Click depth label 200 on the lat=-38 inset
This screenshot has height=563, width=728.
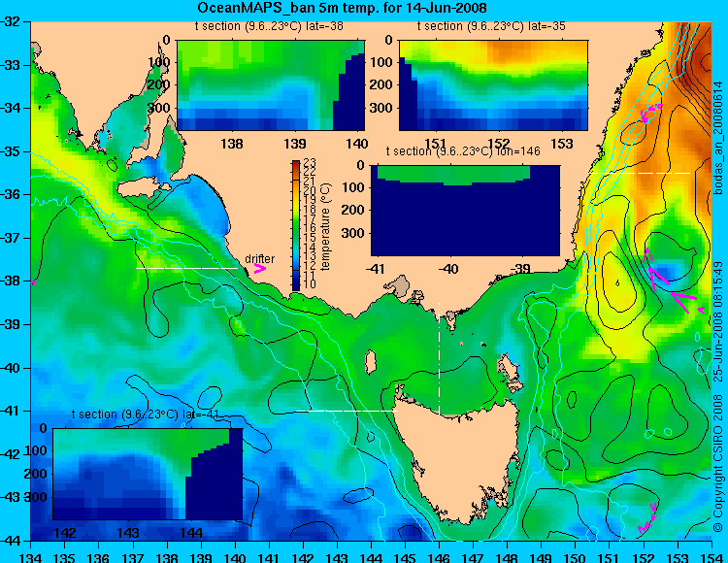pos(159,85)
